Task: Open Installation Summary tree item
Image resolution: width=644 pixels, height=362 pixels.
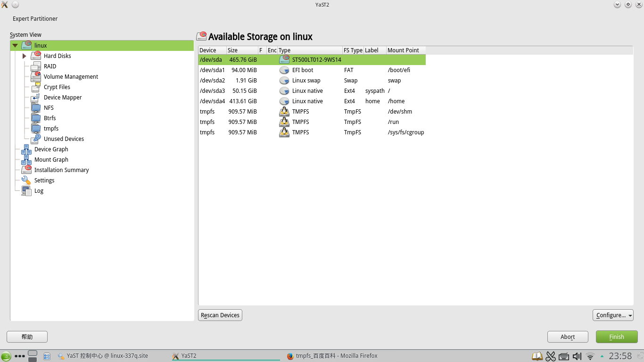Action: point(61,170)
